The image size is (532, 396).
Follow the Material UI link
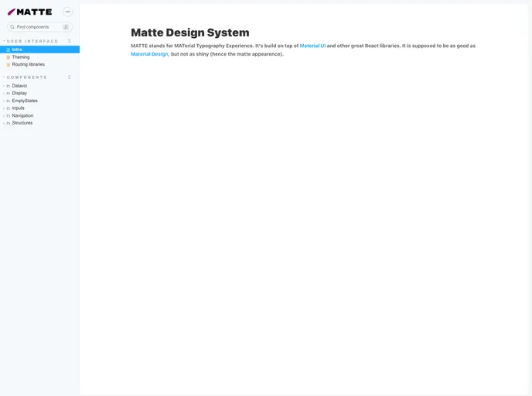[x=312, y=46]
